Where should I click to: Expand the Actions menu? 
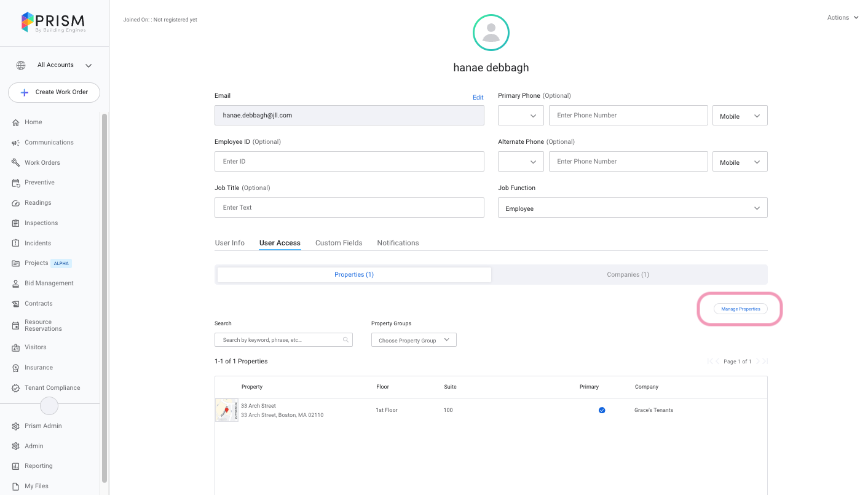click(x=842, y=18)
